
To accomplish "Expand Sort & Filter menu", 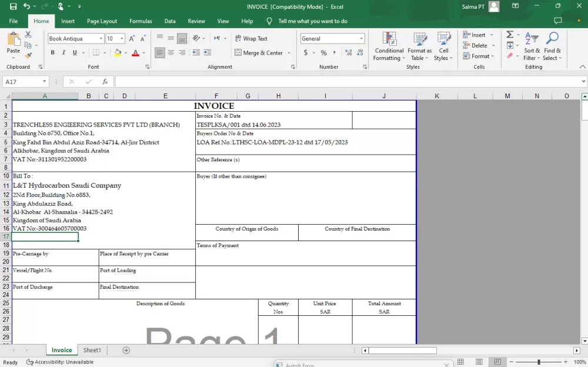I will [532, 47].
